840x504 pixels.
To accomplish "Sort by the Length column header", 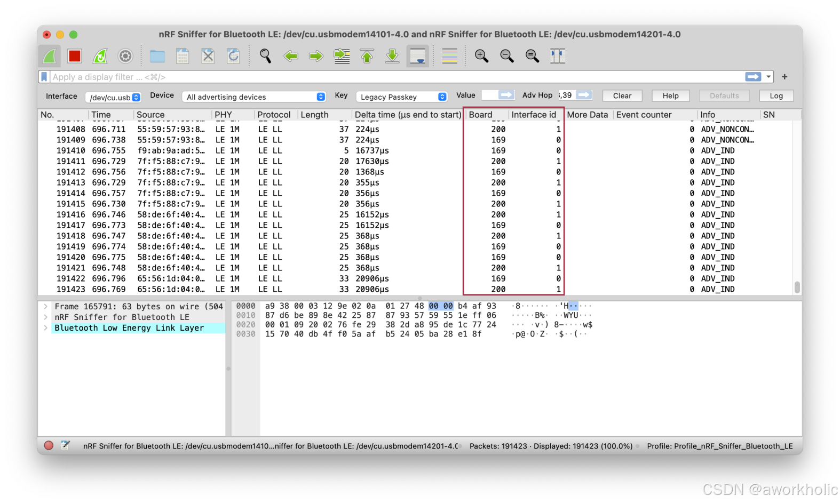I will pos(324,115).
